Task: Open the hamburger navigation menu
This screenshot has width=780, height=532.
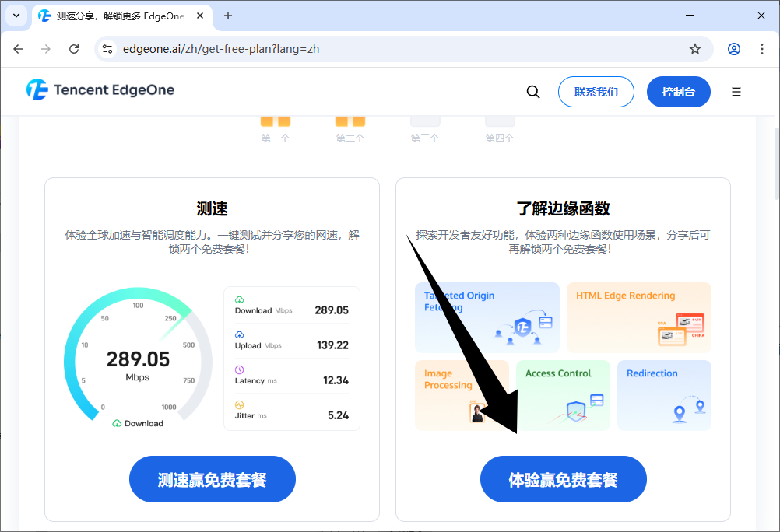Action: (x=736, y=92)
